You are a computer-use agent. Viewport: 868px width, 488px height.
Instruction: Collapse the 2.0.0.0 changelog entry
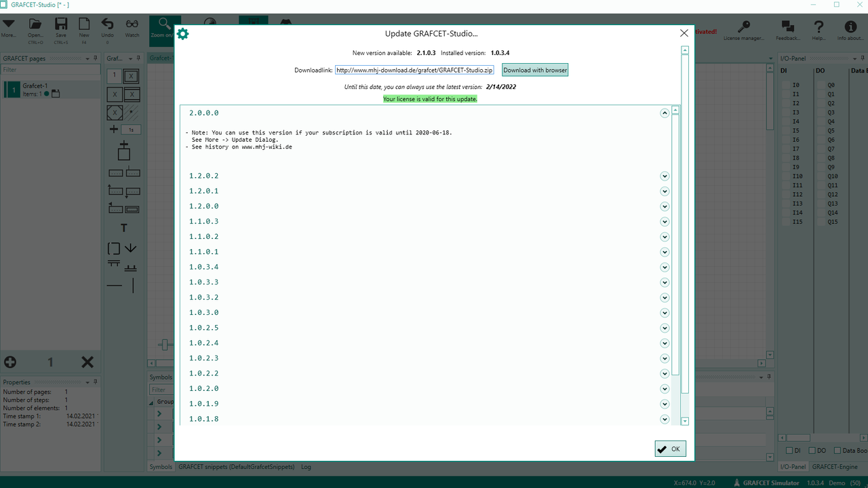665,113
